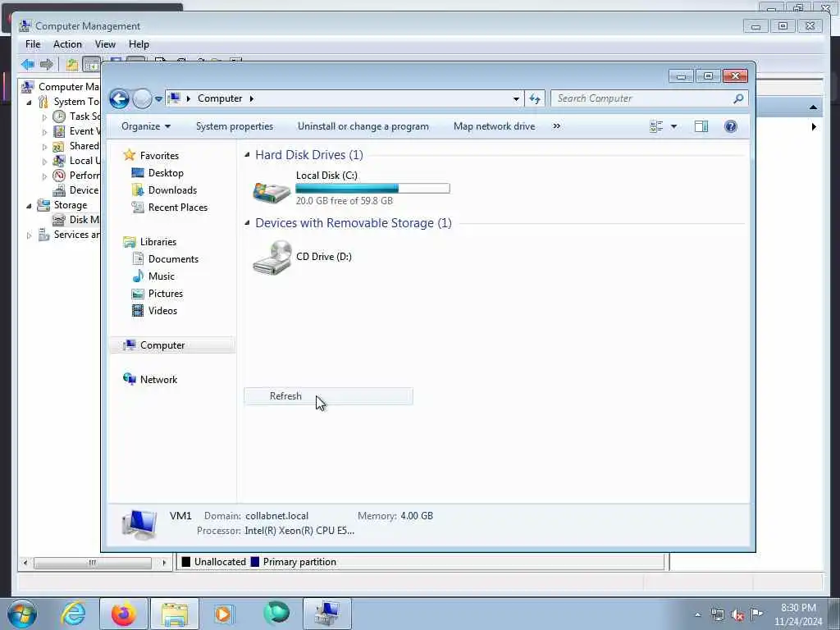Screen dimensions: 840x630
Task: Expand Services and Applications node
Action: click(x=29, y=235)
